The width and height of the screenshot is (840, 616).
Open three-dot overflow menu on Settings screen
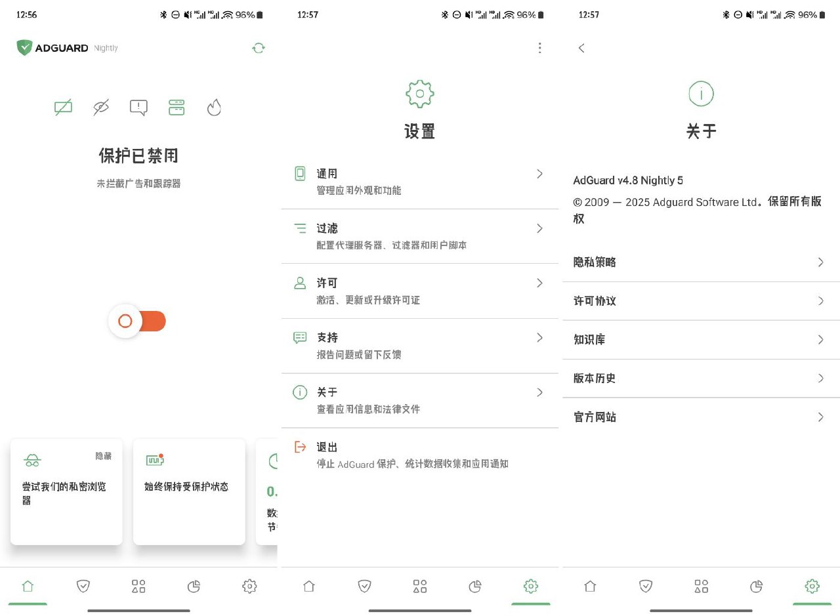pyautogui.click(x=539, y=48)
